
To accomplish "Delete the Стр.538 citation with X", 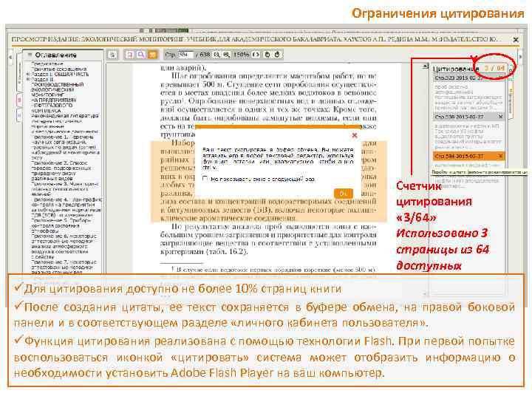I will [x=501, y=117].
